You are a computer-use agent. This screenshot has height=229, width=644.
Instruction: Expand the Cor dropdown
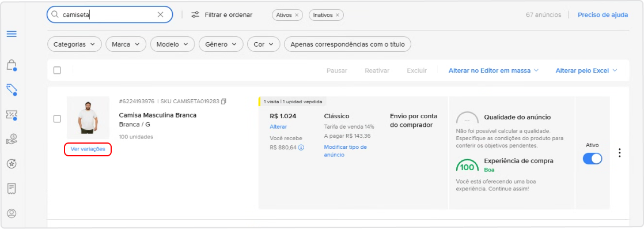click(264, 44)
